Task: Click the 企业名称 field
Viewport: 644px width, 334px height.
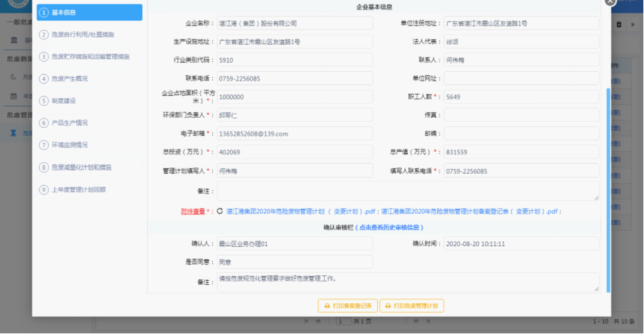Action: point(295,23)
